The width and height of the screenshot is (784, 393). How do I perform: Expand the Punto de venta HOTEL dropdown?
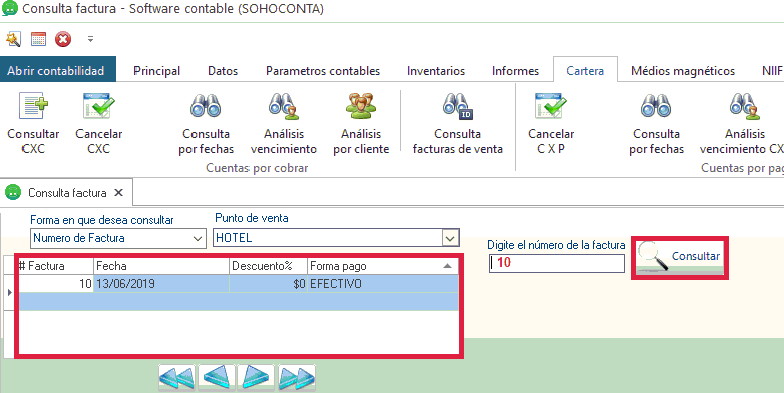450,238
